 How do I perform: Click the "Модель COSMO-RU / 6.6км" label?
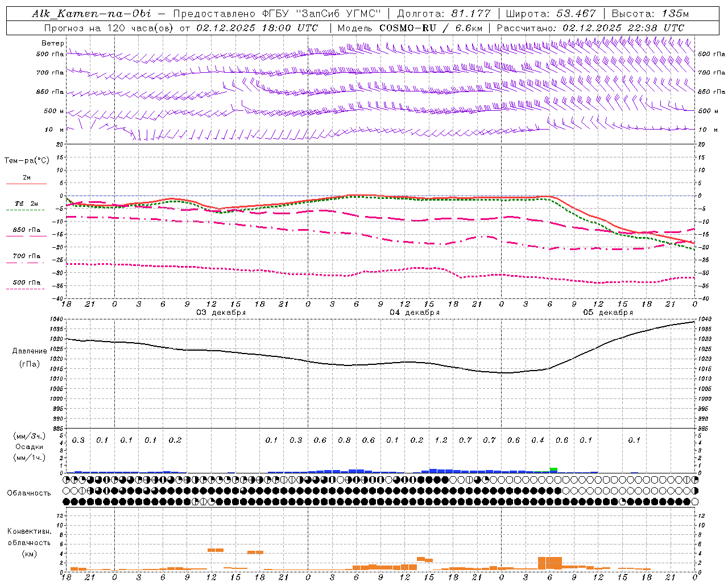(410, 28)
